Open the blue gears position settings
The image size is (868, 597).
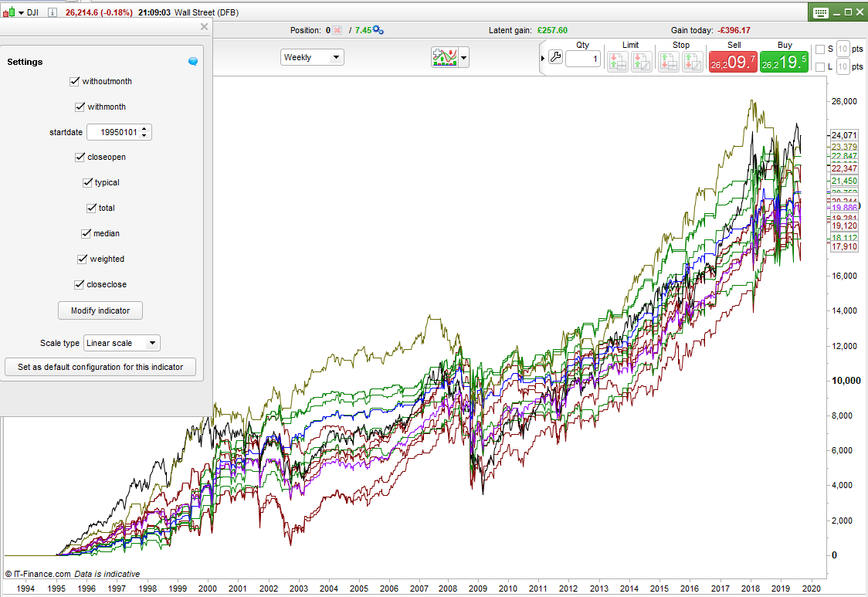point(378,30)
